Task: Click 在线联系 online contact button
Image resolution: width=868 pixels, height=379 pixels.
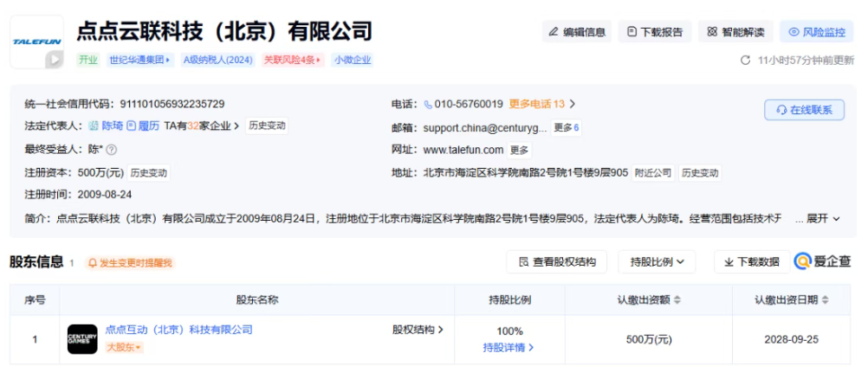Action: tap(805, 110)
